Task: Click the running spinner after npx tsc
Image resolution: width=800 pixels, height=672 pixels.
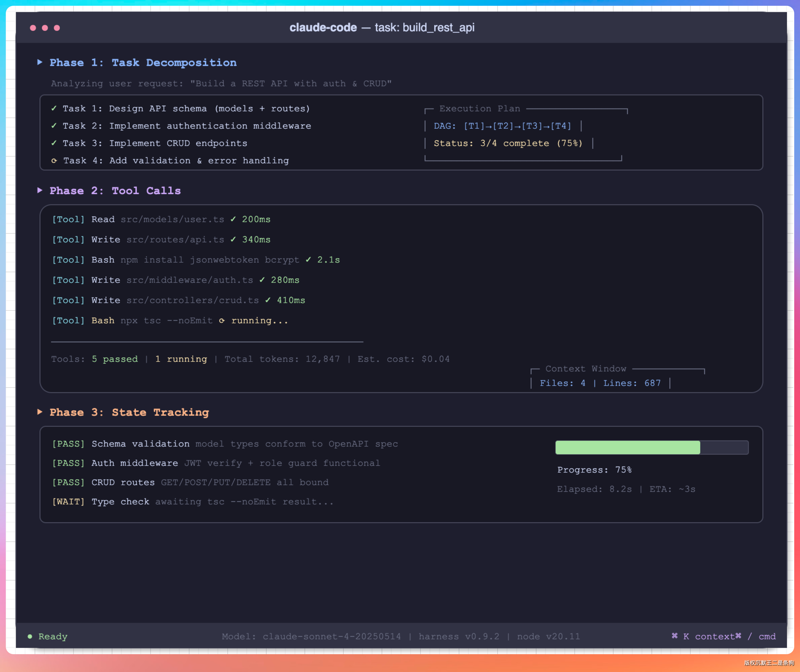Action: [x=222, y=321]
